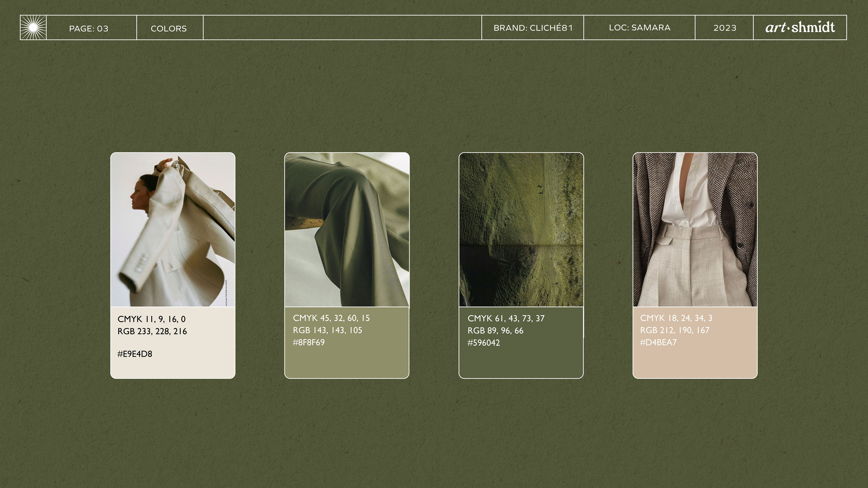Click LOC: SAMARA label
Image resolution: width=868 pixels, height=488 pixels.
coord(640,28)
